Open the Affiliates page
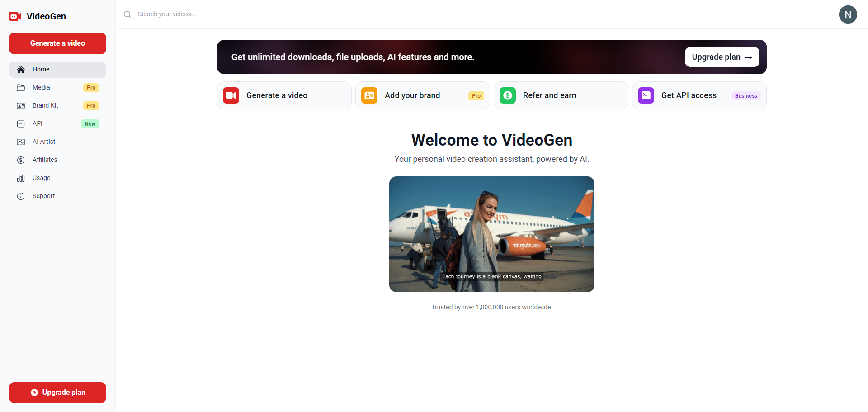Image resolution: width=868 pixels, height=412 pixels. click(x=57, y=160)
